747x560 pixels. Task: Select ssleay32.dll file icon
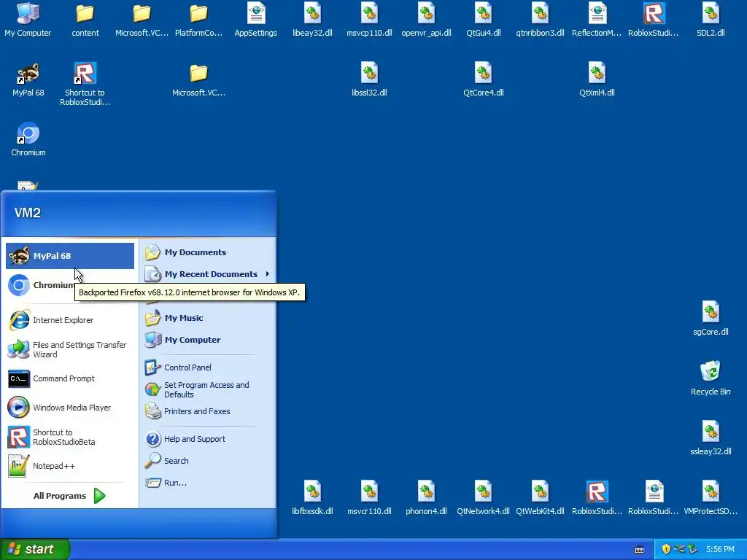point(711,437)
